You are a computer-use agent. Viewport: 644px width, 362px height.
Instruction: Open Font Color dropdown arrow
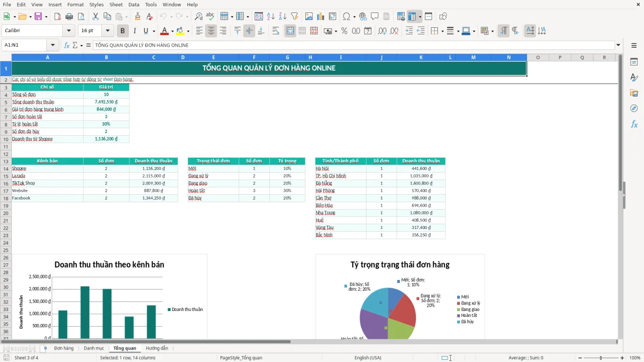click(x=172, y=31)
